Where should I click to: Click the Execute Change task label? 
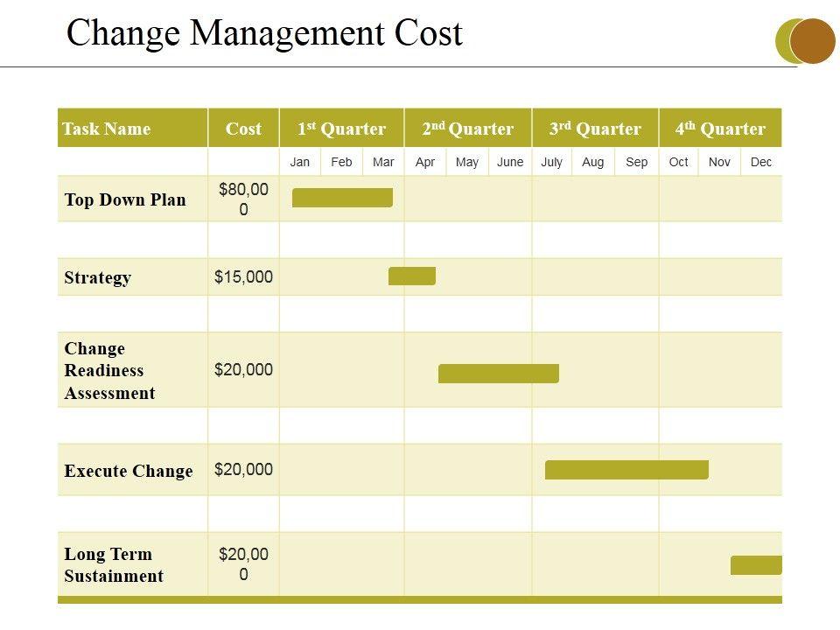129,471
